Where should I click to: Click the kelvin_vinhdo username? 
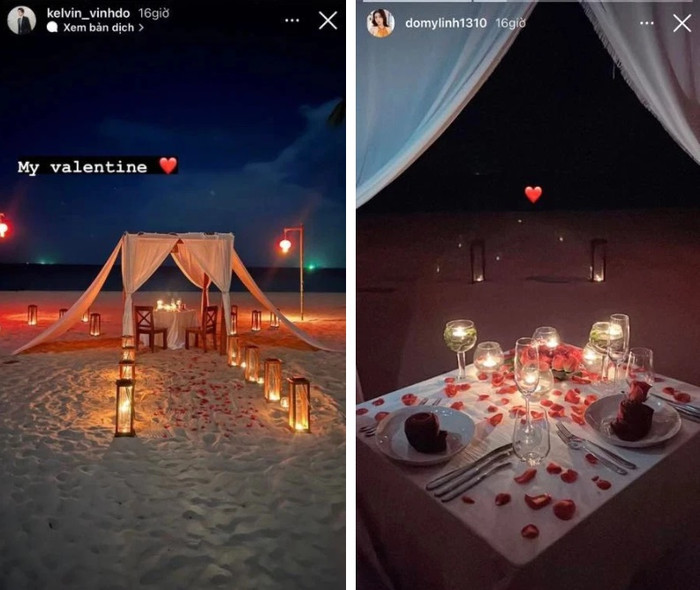[88, 13]
